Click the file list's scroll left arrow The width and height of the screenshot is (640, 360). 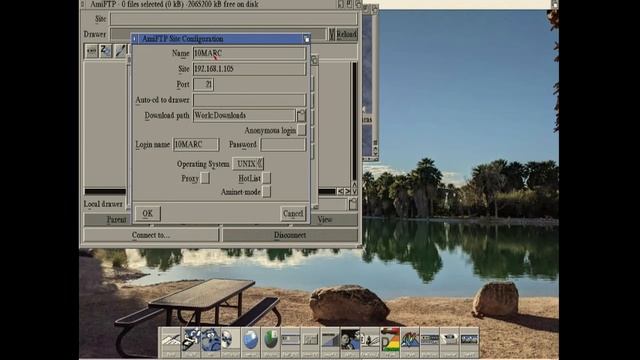[340, 191]
